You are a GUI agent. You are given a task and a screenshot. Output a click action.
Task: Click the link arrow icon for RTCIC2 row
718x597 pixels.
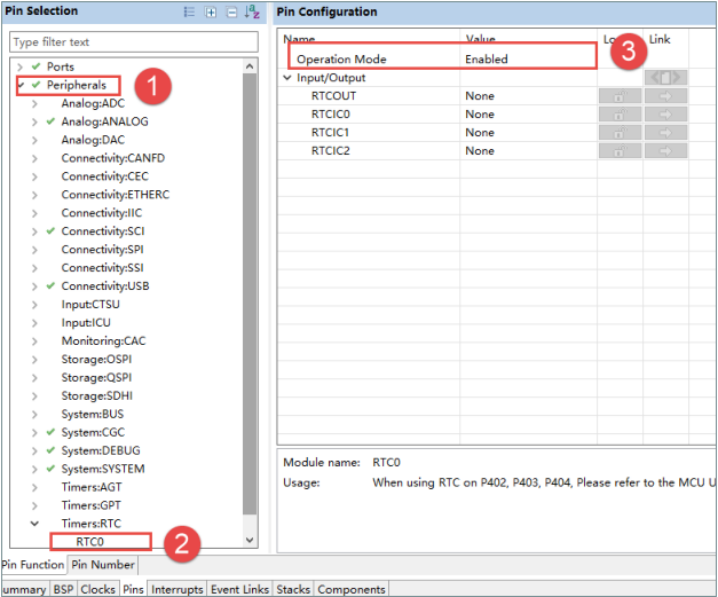click(666, 151)
